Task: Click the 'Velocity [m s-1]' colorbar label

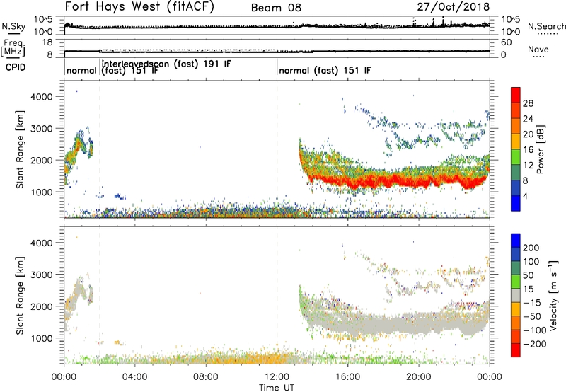Action: [x=553, y=295]
